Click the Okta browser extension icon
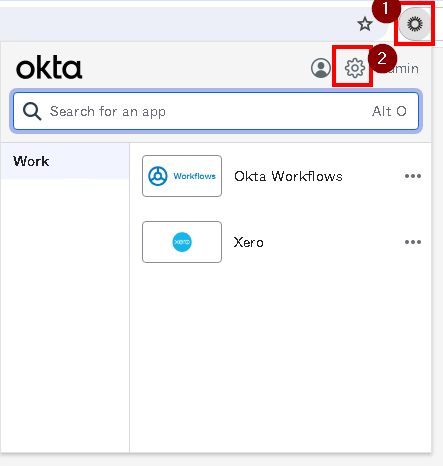The width and height of the screenshot is (443, 466). 415,24
